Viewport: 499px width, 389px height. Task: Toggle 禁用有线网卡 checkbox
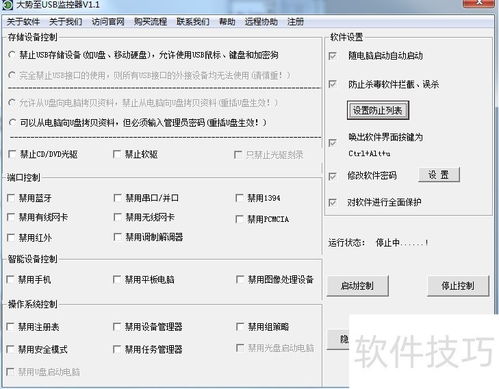11,218
